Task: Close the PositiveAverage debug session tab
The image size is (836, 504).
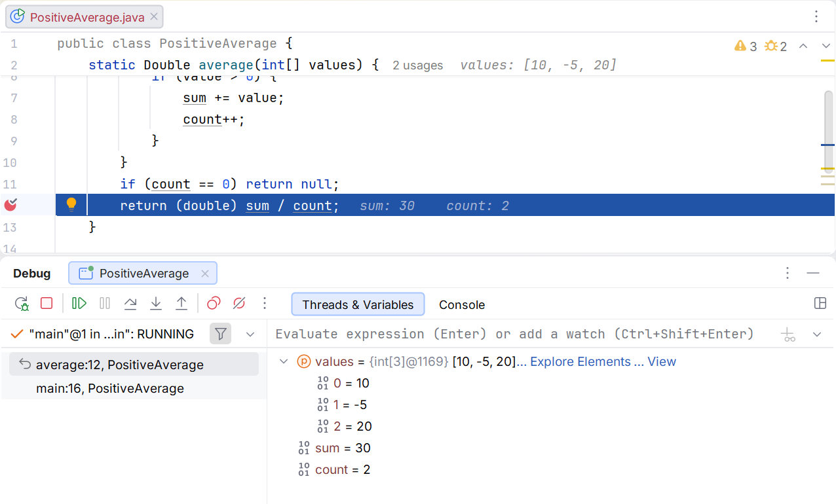Action: coord(204,274)
